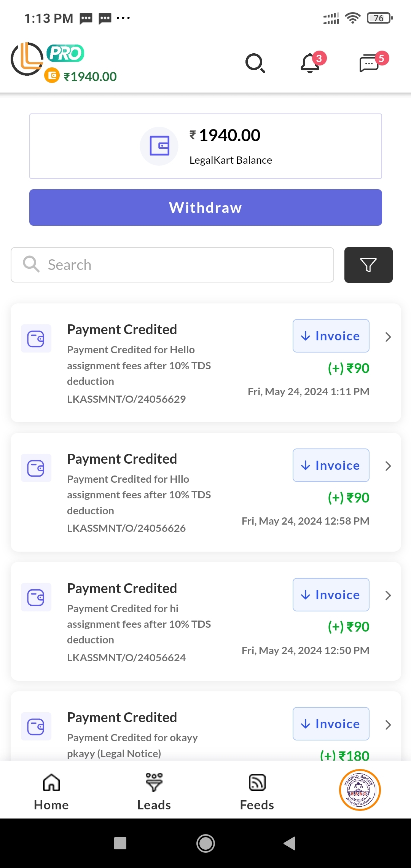
Task: Expand the Hllo assignment payment chevron
Action: [388, 466]
